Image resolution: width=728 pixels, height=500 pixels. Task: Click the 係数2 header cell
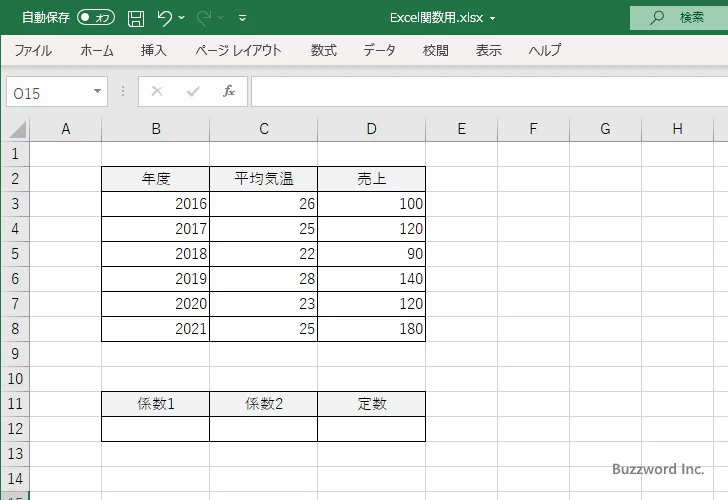pyautogui.click(x=264, y=404)
